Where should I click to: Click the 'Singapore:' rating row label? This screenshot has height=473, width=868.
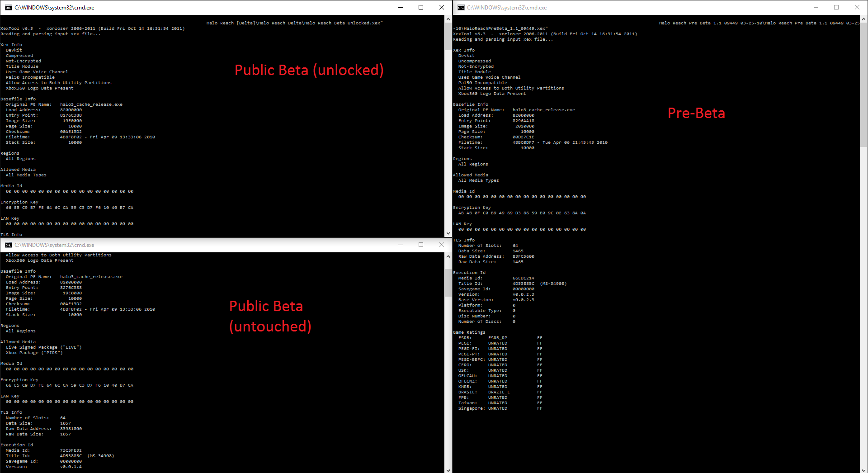[472, 408]
